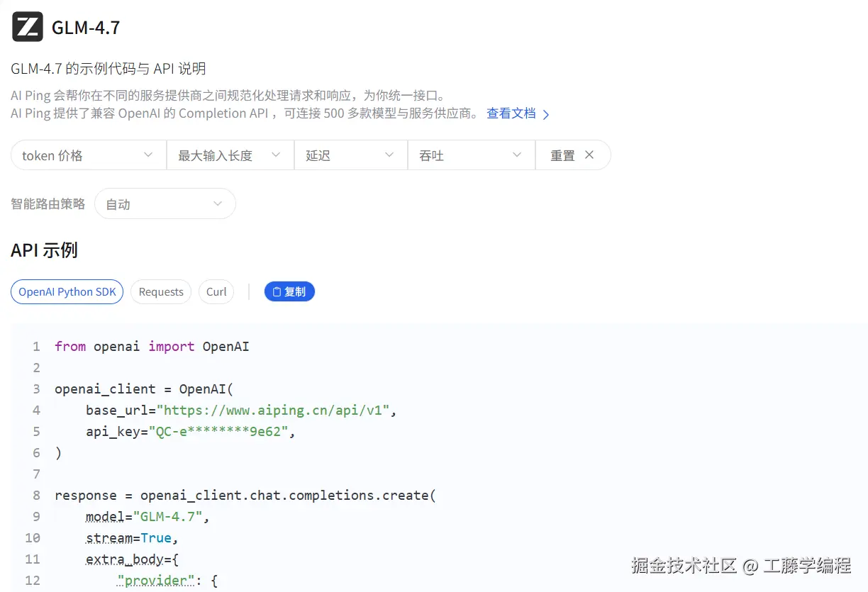Select the OpenAI Python SDK tab
The image size is (868, 592).
[67, 291]
